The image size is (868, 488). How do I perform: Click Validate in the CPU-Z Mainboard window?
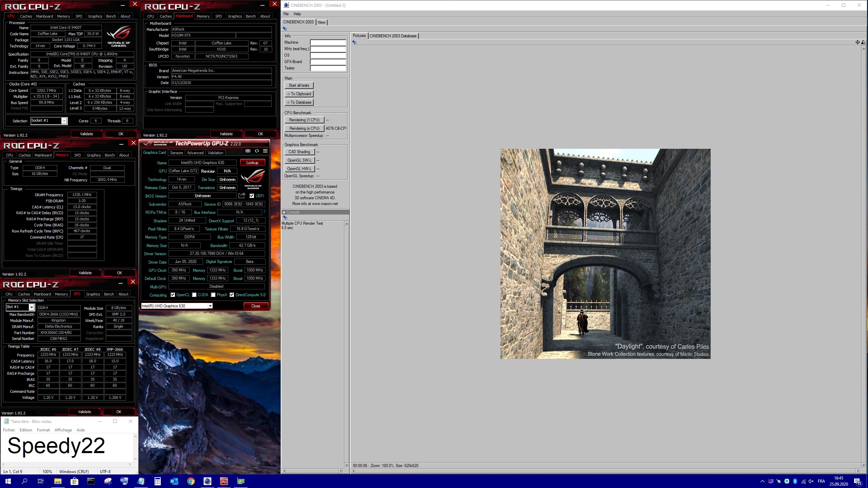point(226,134)
